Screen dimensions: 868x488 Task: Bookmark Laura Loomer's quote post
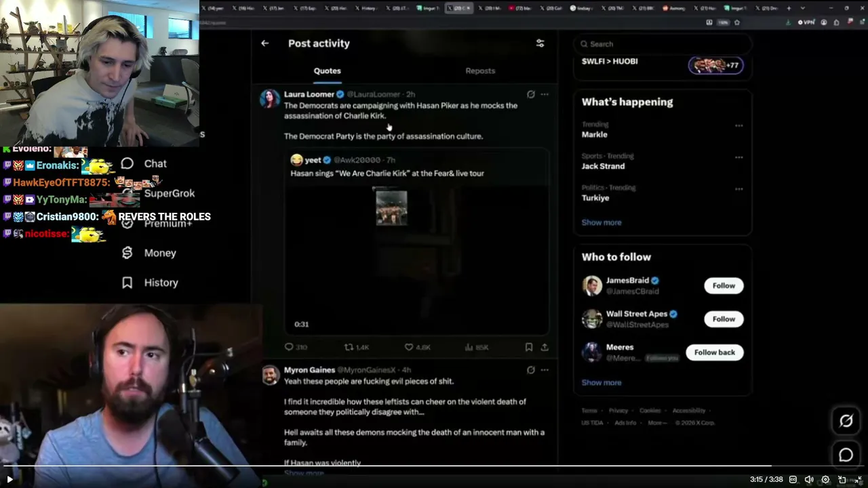pyautogui.click(x=529, y=347)
